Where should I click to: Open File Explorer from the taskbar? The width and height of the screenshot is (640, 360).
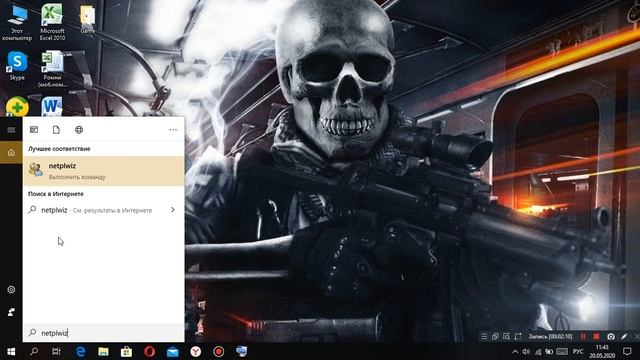(x=103, y=351)
